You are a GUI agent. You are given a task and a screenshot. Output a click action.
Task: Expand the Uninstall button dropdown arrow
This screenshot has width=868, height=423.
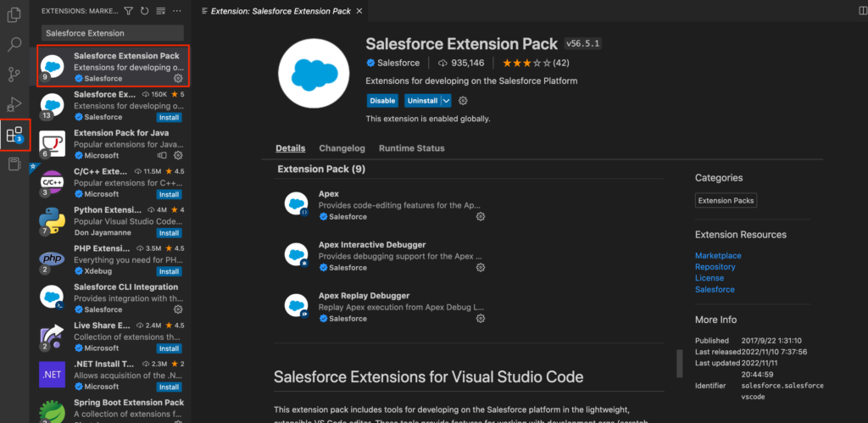click(x=446, y=100)
